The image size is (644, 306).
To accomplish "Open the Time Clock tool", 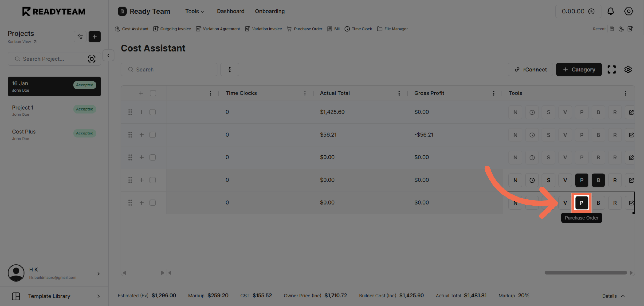I will pos(358,29).
